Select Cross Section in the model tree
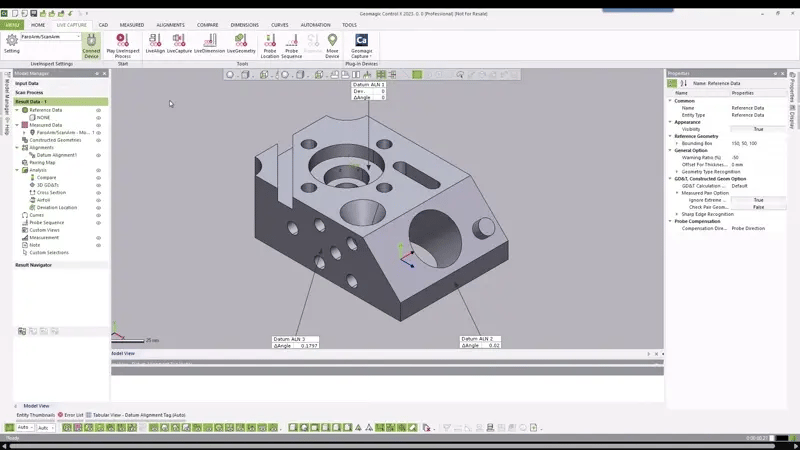 pyautogui.click(x=51, y=192)
